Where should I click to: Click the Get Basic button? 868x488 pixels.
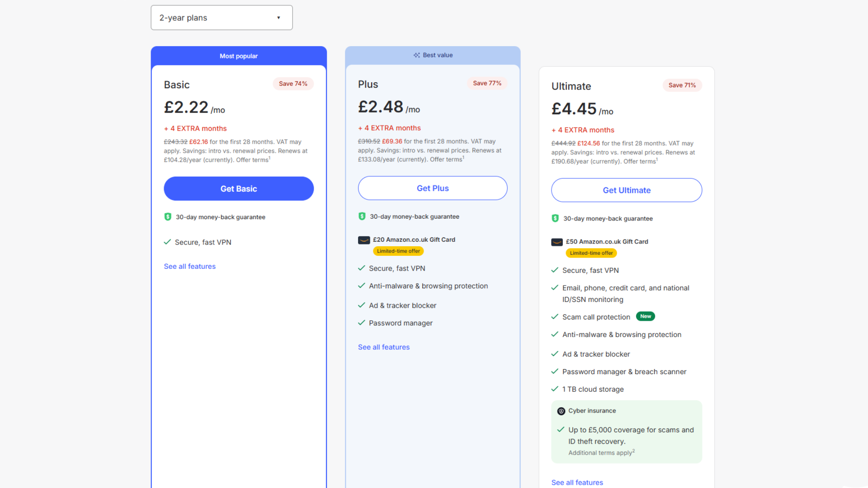238,188
